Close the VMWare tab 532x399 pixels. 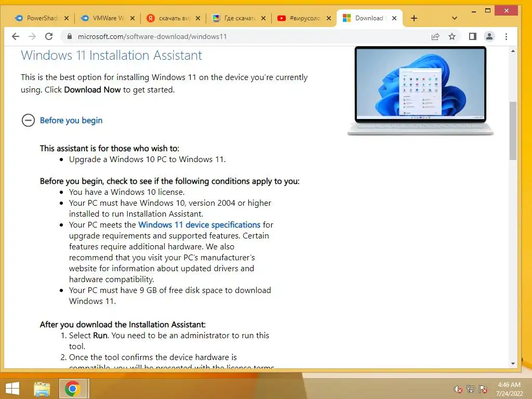pyautogui.click(x=132, y=18)
